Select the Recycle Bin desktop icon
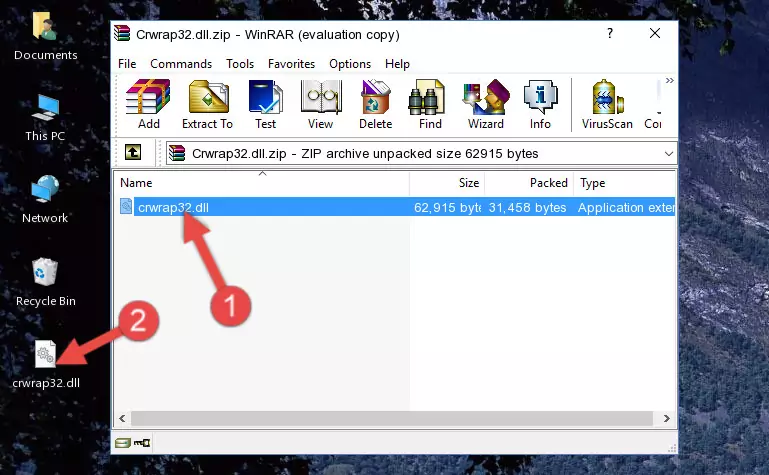This screenshot has width=769, height=475. [x=46, y=282]
